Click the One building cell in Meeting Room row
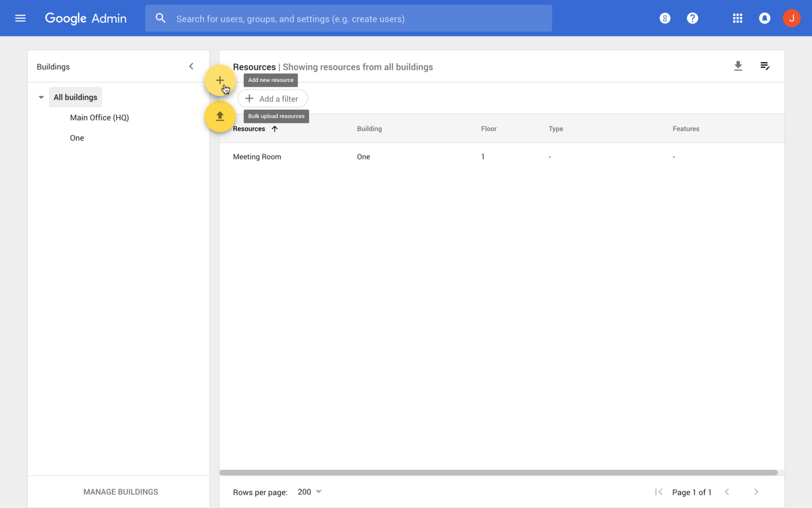Image resolution: width=812 pixels, height=508 pixels. click(x=363, y=157)
